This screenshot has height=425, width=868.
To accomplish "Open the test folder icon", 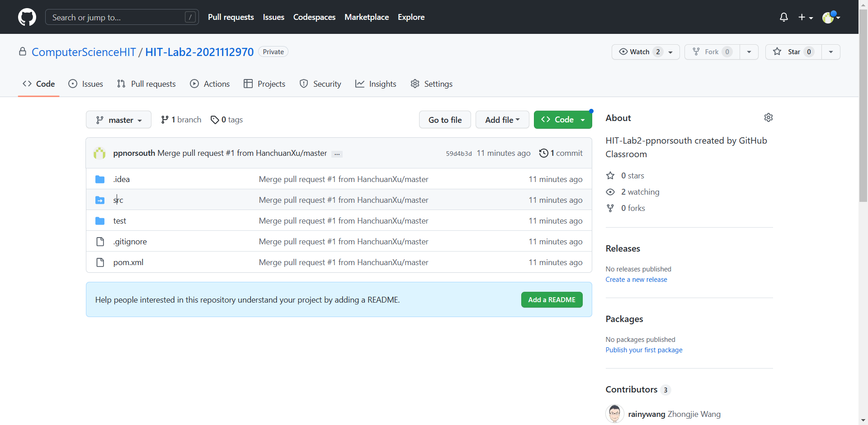I will 100,221.
